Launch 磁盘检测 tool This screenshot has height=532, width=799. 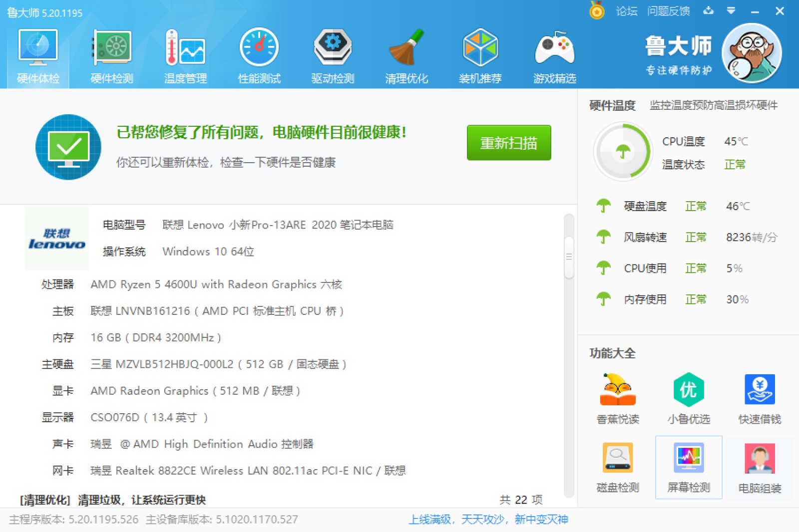coord(618,468)
